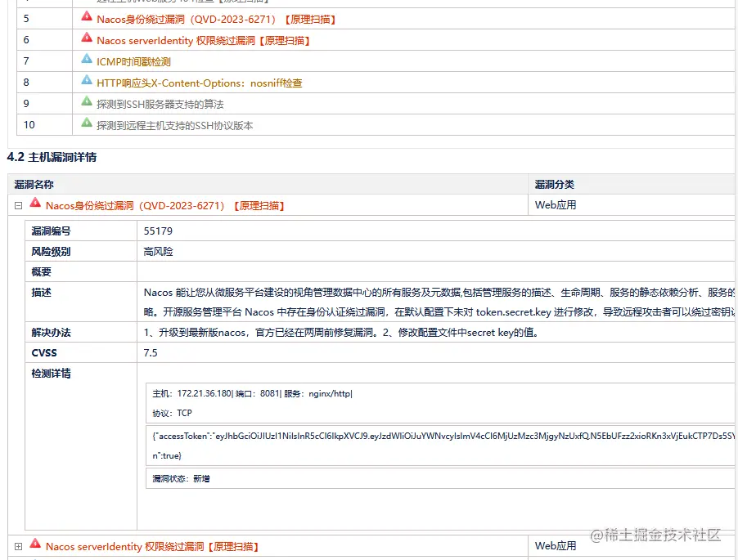Screen dimensions: 738x560
Task: Click row number 5 cell
Action: [x=44, y=18]
